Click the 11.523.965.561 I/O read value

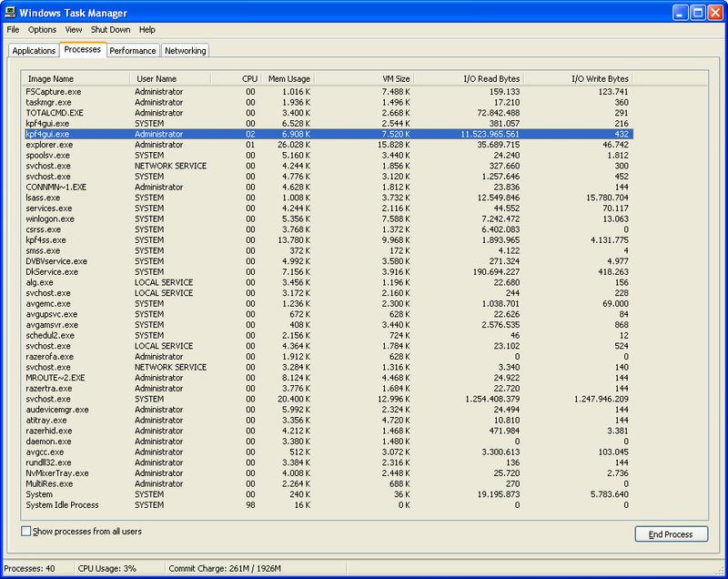(x=490, y=134)
